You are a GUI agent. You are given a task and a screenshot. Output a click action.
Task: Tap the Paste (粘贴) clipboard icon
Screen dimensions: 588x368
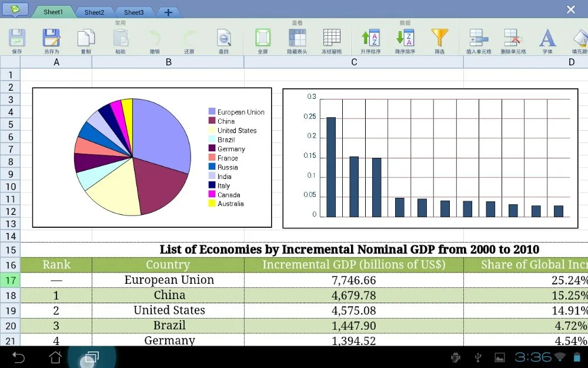pyautogui.click(x=121, y=38)
